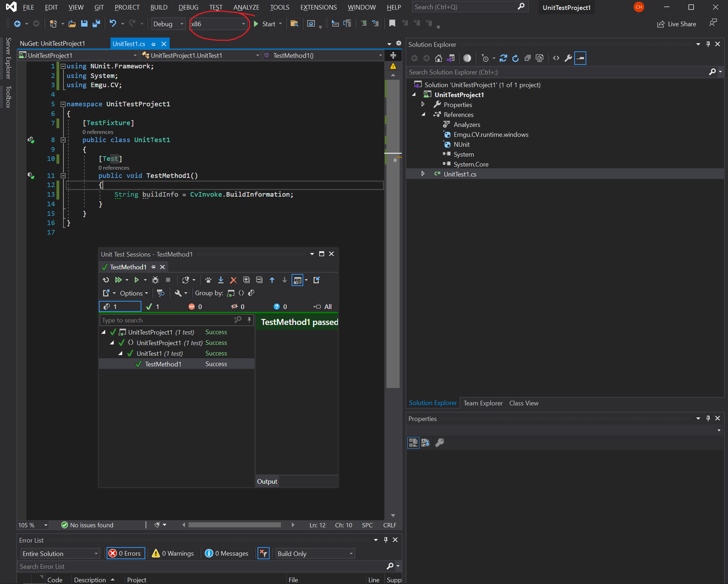Click Home icon in Solution Explorer
This screenshot has width=728, height=584.
(x=438, y=58)
